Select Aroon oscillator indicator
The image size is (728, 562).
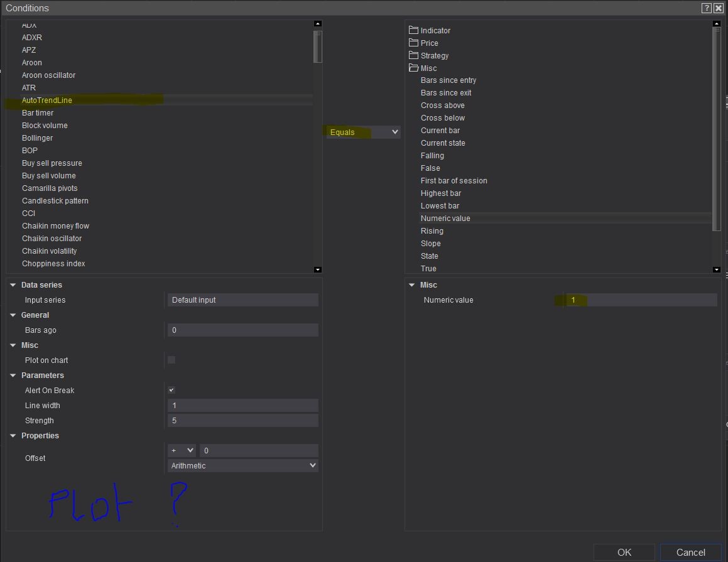point(48,75)
